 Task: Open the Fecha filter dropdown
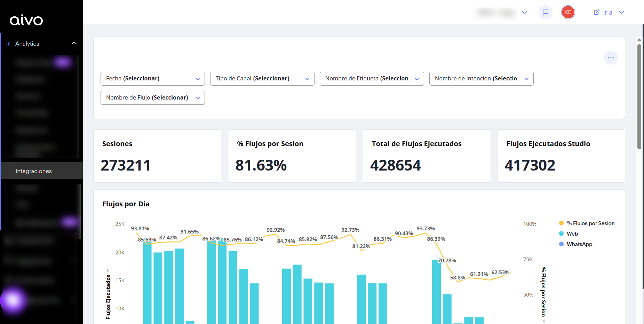point(152,79)
